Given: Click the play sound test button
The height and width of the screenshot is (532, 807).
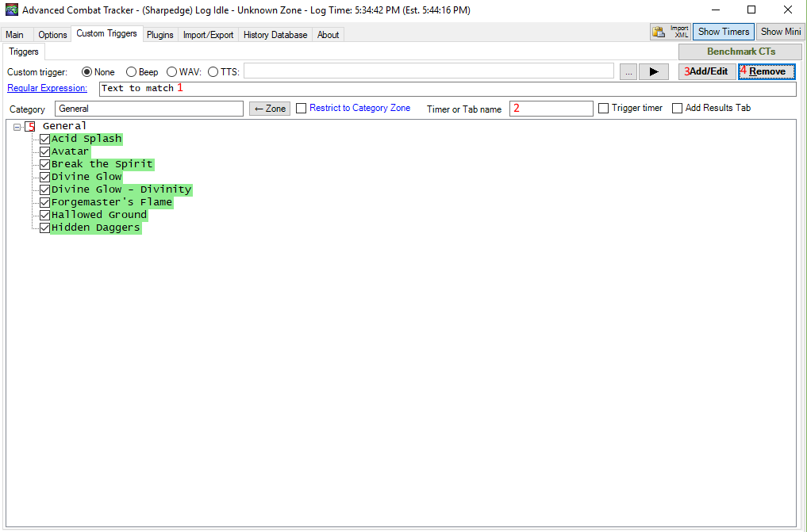Looking at the screenshot, I should point(654,71).
